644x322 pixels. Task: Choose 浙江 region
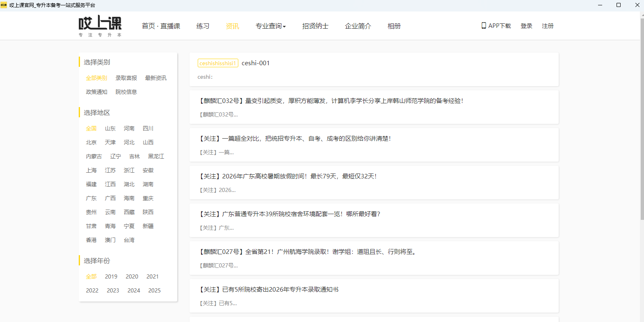click(x=129, y=170)
